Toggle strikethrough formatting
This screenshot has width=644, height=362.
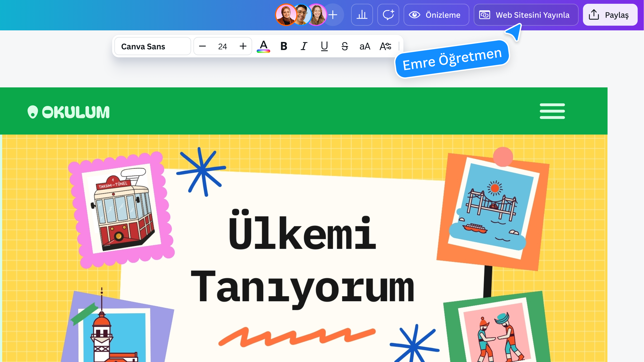(x=345, y=46)
